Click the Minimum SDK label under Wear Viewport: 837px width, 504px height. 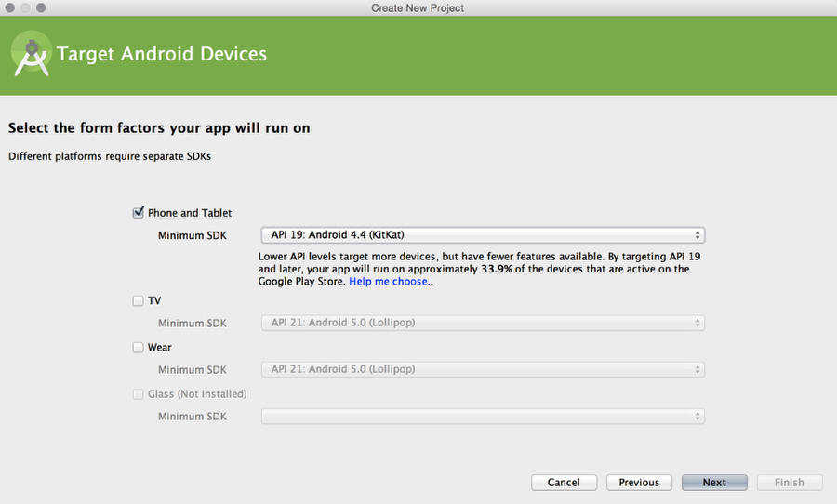tap(193, 369)
